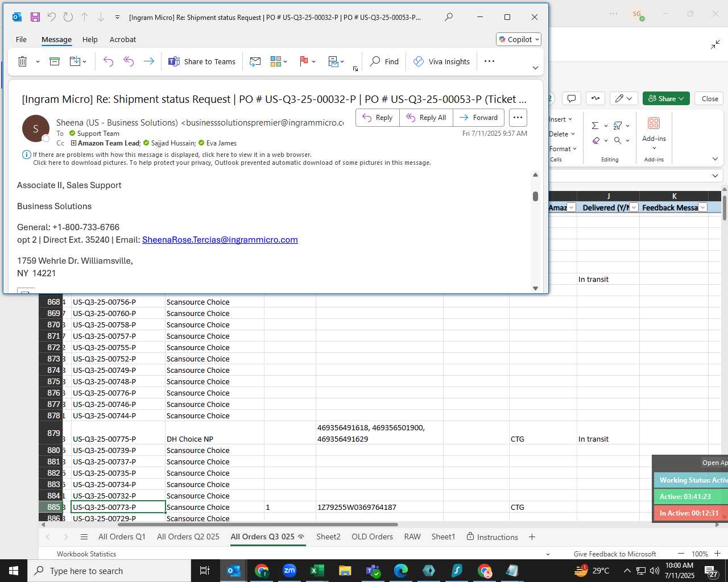Select the Message ribbon tab
The width and height of the screenshot is (728, 582).
(56, 39)
